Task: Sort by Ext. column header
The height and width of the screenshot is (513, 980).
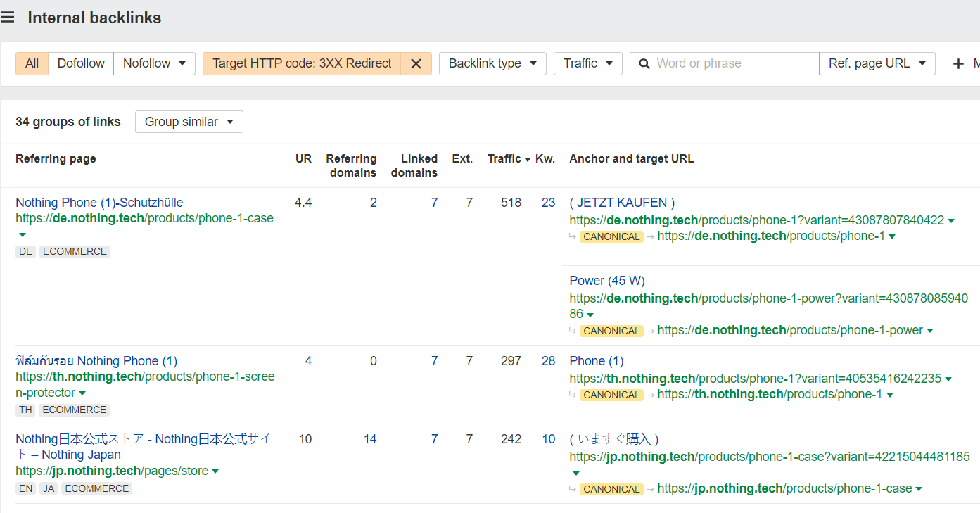Action: (x=462, y=159)
